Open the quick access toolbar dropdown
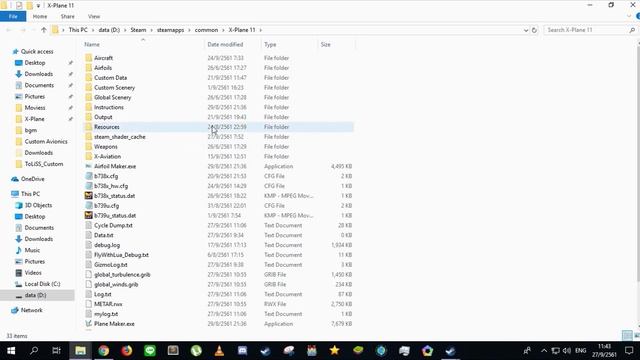 click(x=38, y=6)
